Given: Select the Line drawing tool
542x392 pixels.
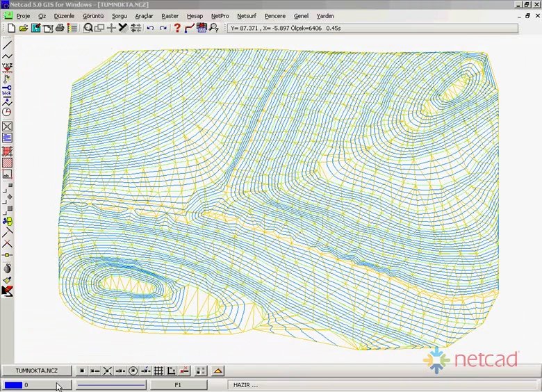Looking at the screenshot, I should point(7,45).
